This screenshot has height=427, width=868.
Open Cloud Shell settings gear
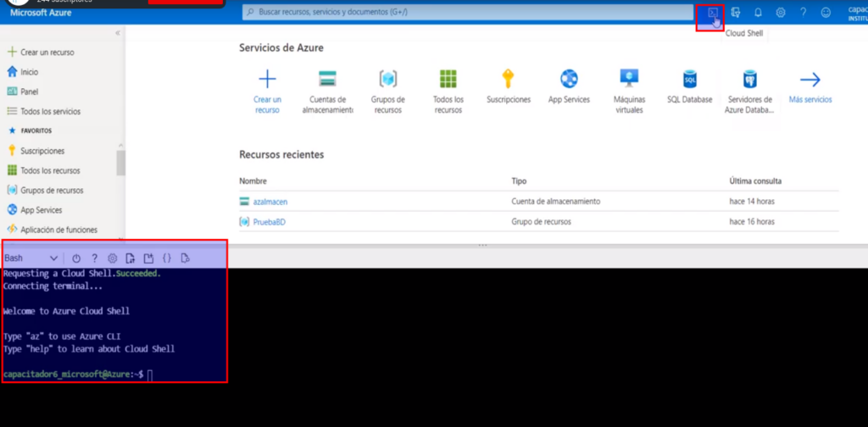point(113,258)
